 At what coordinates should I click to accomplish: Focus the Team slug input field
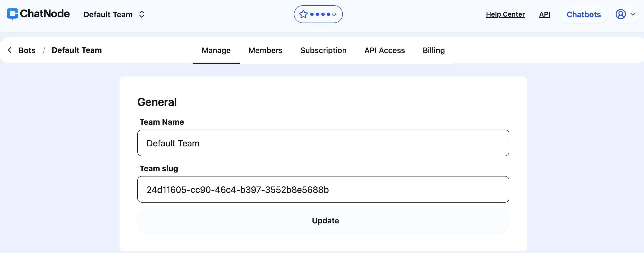tap(323, 189)
